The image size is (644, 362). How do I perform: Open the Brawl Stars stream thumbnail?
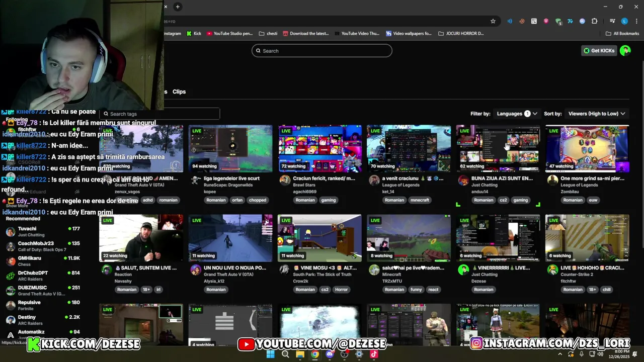click(x=319, y=149)
